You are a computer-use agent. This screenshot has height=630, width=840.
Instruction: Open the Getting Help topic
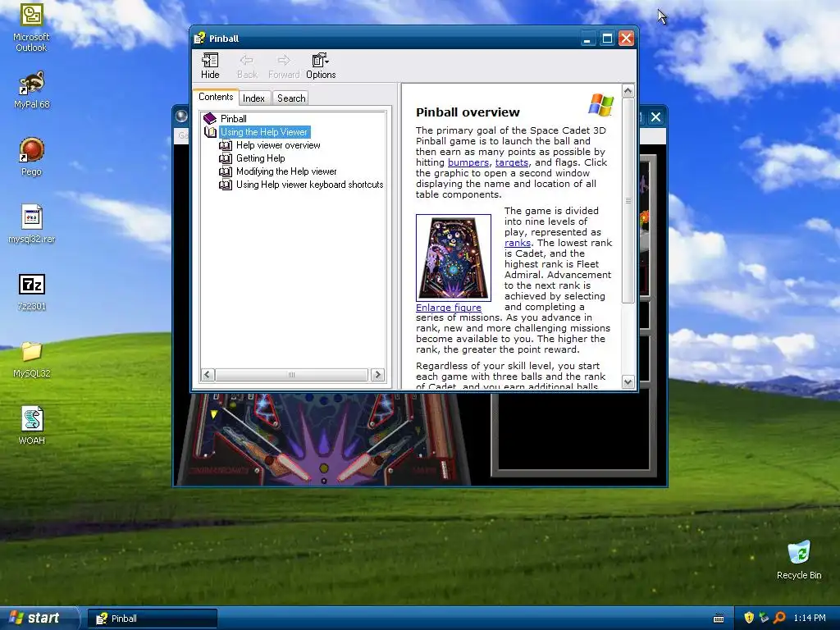[260, 158]
